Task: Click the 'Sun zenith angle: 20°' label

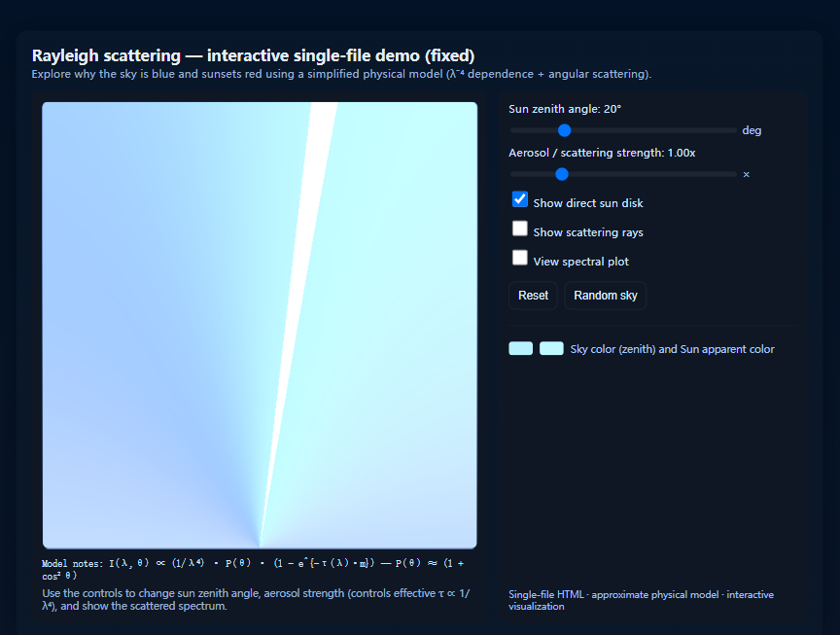Action: (x=565, y=109)
